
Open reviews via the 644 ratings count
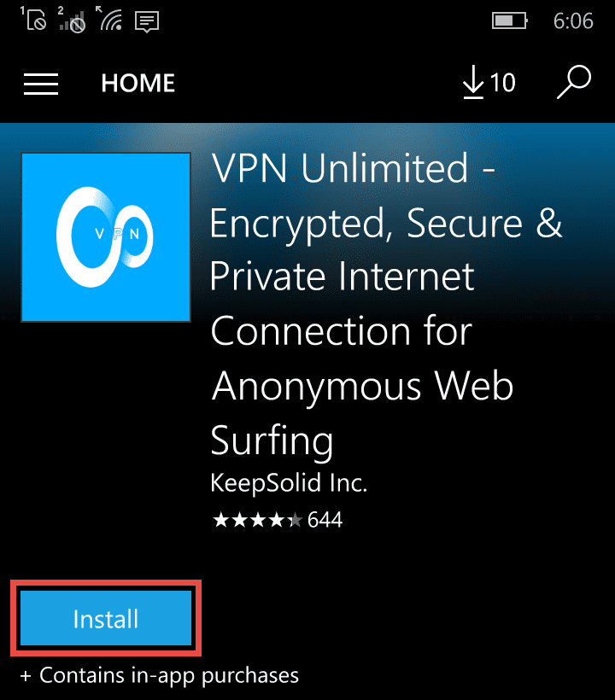325,519
